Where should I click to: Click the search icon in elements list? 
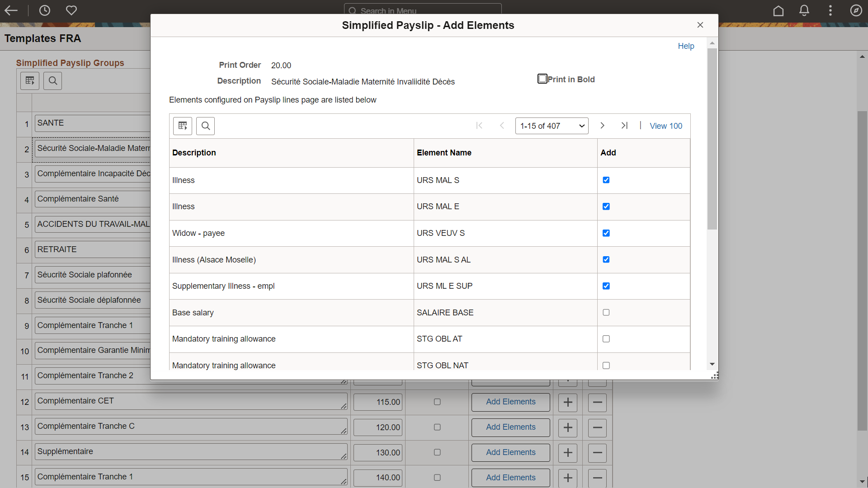click(x=206, y=126)
